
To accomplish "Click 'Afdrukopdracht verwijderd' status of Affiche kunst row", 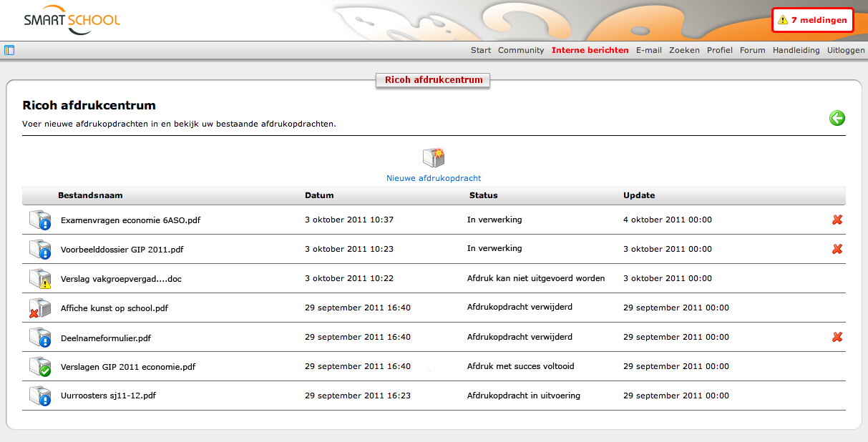I will [520, 308].
